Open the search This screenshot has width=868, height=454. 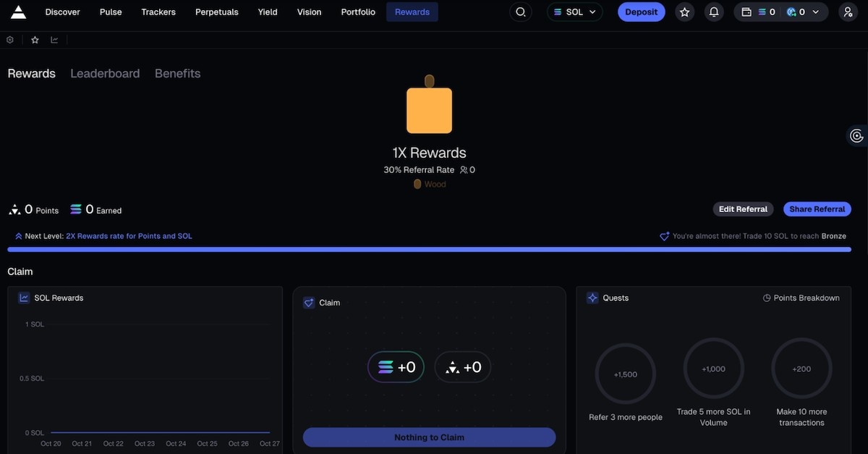520,12
